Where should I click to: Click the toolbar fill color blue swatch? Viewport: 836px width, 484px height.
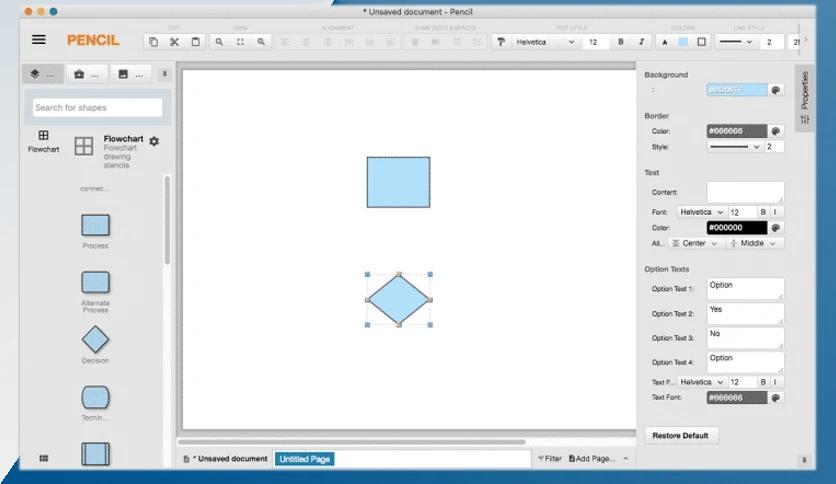[x=683, y=42]
